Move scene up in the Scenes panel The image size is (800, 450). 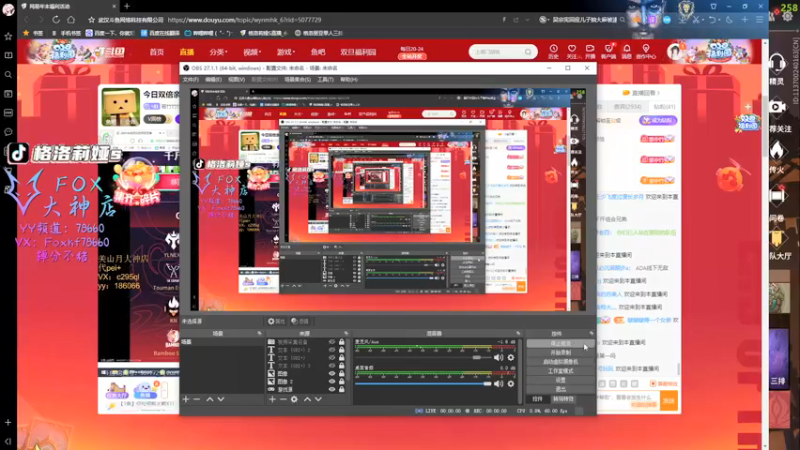click(x=210, y=399)
